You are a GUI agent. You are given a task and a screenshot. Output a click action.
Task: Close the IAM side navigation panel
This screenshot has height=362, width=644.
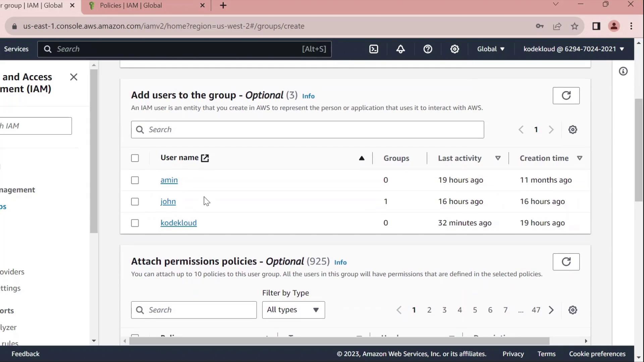click(73, 77)
